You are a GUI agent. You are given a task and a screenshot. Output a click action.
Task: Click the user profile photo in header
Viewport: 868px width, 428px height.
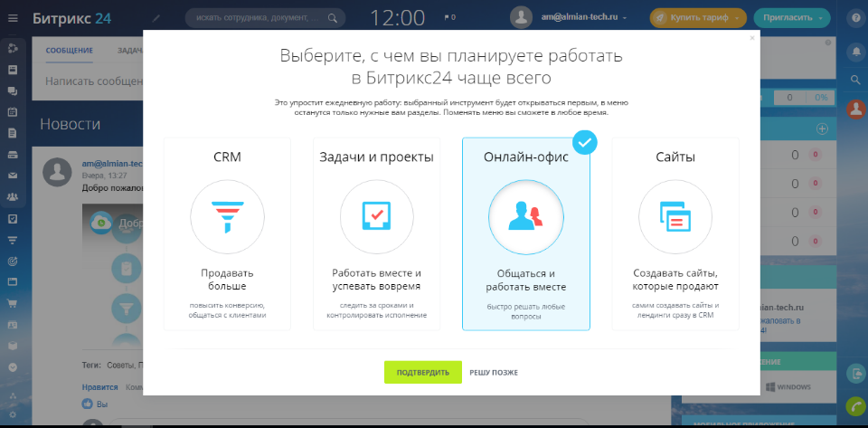[522, 18]
